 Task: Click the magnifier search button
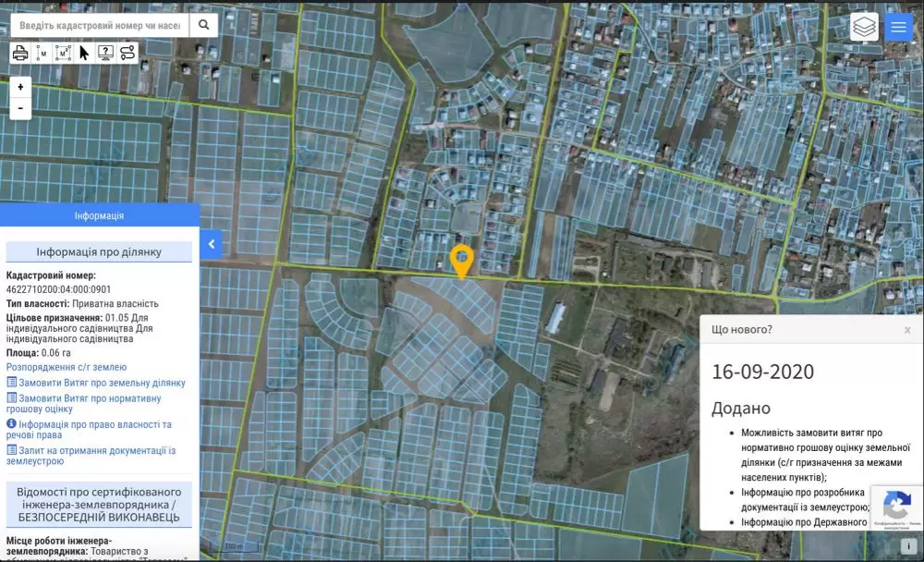click(203, 25)
